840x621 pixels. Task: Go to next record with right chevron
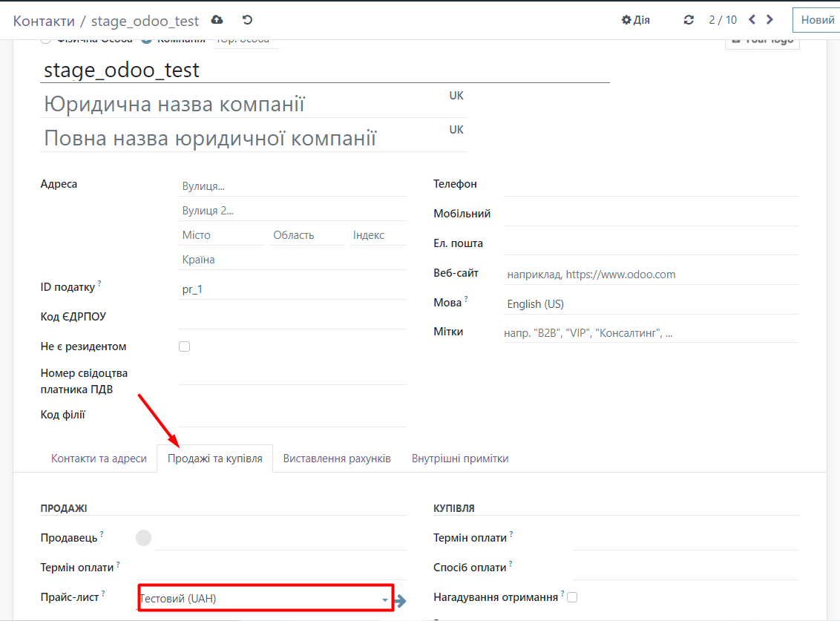(770, 20)
